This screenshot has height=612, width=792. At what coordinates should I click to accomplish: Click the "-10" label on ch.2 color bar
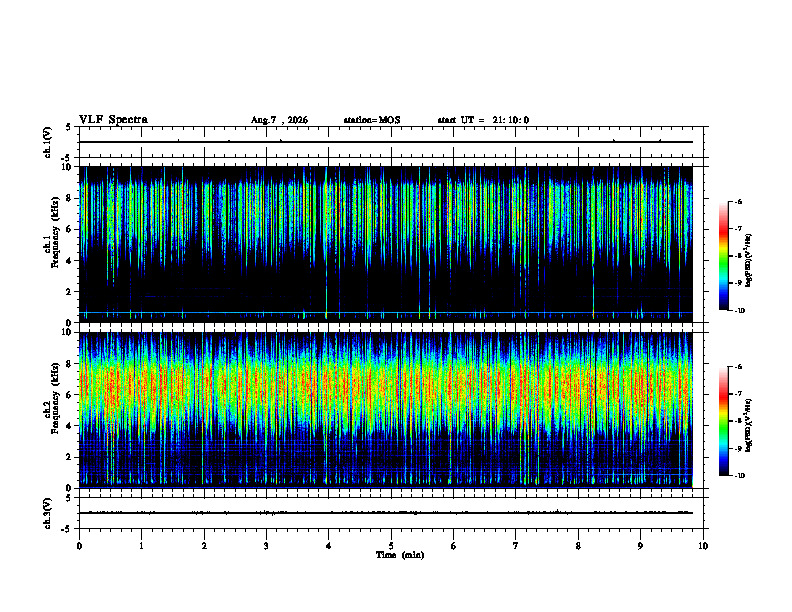pyautogui.click(x=739, y=476)
